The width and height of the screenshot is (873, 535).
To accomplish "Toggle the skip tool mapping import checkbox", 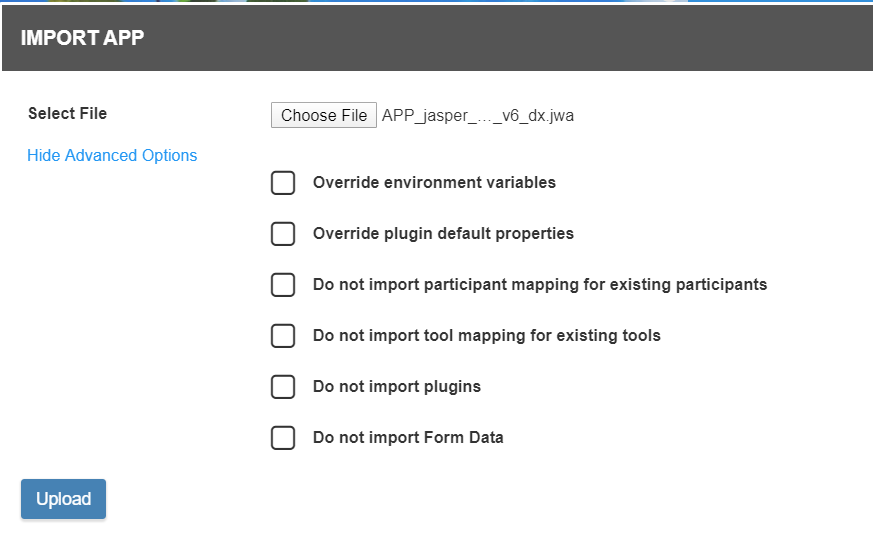I will [283, 336].
